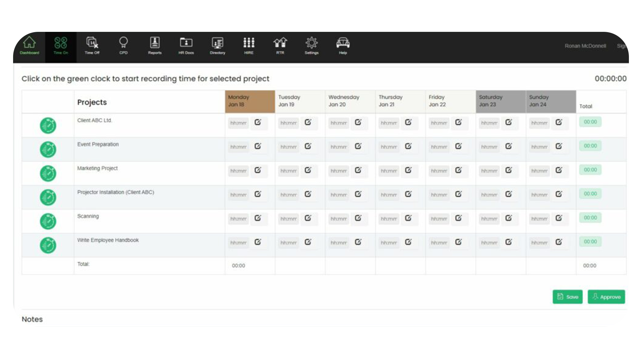Edit Friday's time entry for Scanning

pos(459,218)
